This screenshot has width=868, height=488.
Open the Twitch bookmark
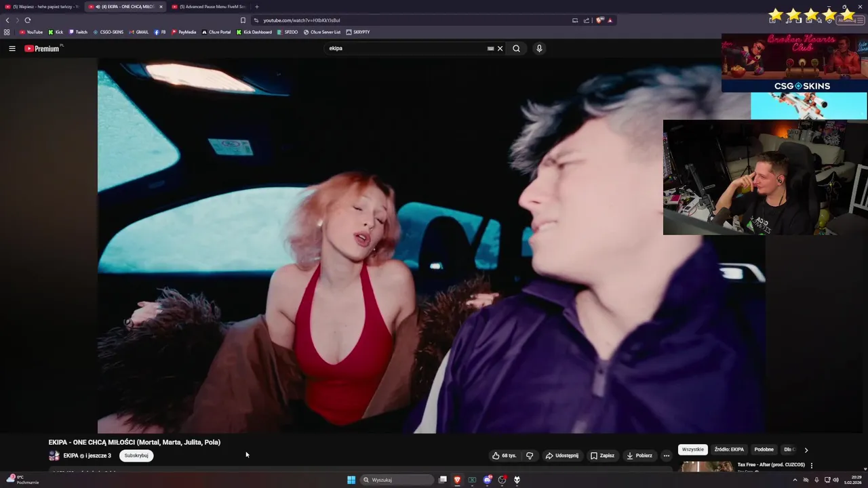78,32
